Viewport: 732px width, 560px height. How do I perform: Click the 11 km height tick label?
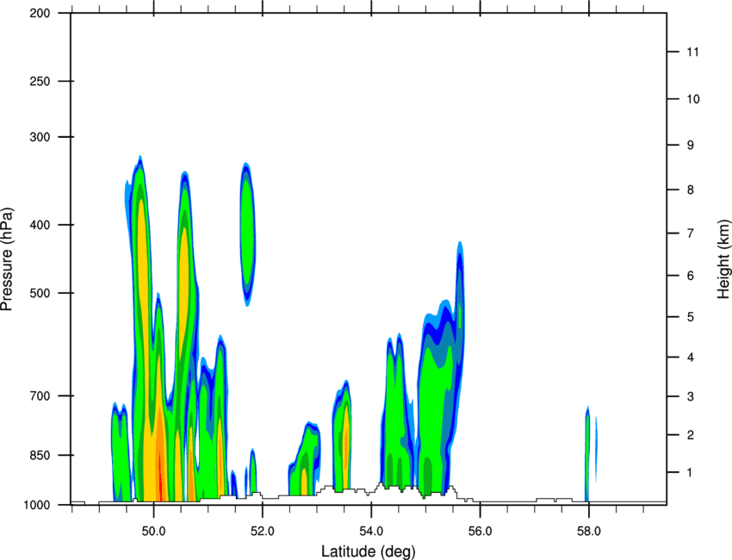pyautogui.click(x=692, y=52)
